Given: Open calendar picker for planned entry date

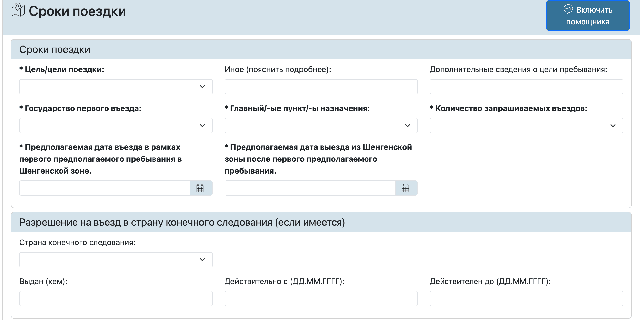Looking at the screenshot, I should (x=201, y=188).
